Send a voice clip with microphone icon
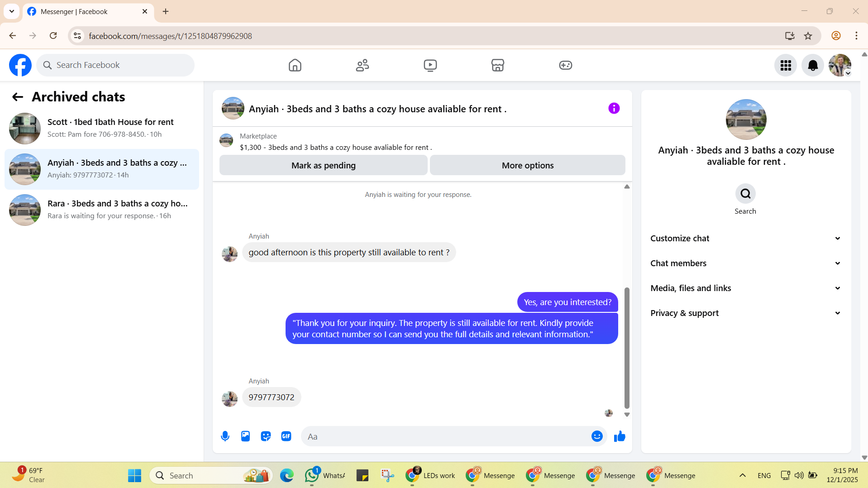 tap(225, 436)
